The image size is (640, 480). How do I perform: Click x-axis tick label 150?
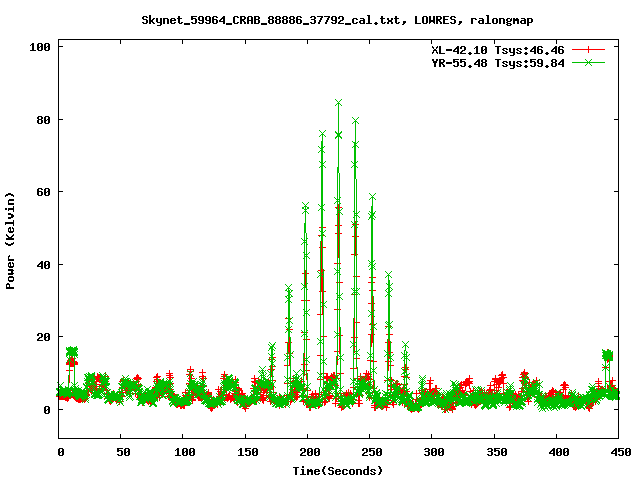(x=247, y=452)
